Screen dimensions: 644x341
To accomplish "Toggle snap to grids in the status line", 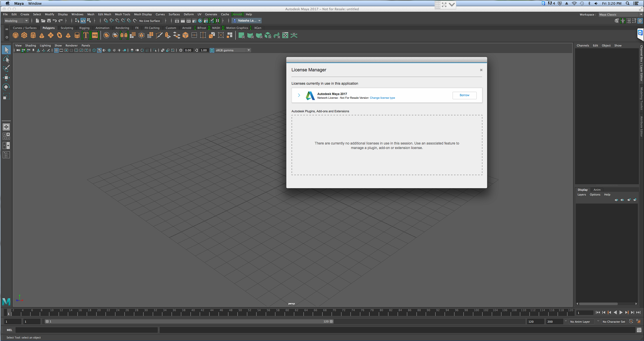I will [106, 21].
